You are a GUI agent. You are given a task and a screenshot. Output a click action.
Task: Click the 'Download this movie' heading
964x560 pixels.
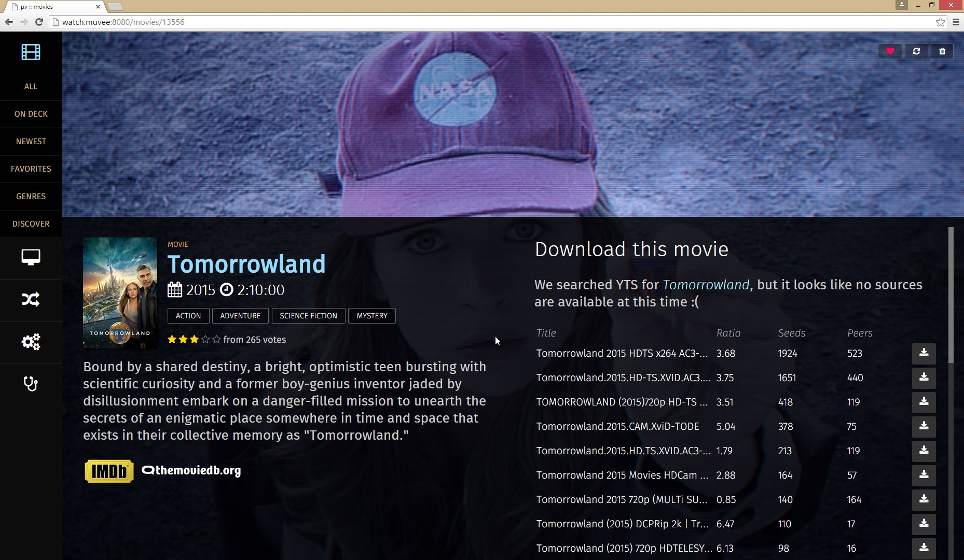pos(631,249)
